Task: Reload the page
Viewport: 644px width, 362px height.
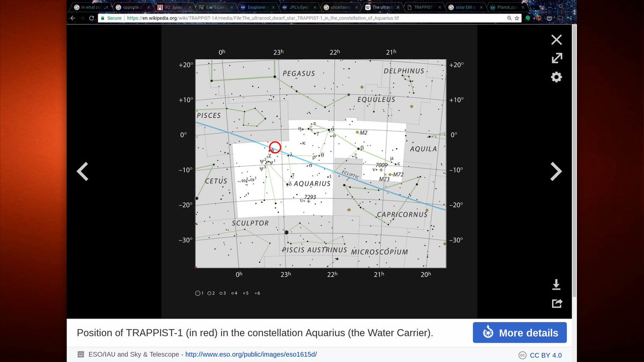Action: coord(92,18)
